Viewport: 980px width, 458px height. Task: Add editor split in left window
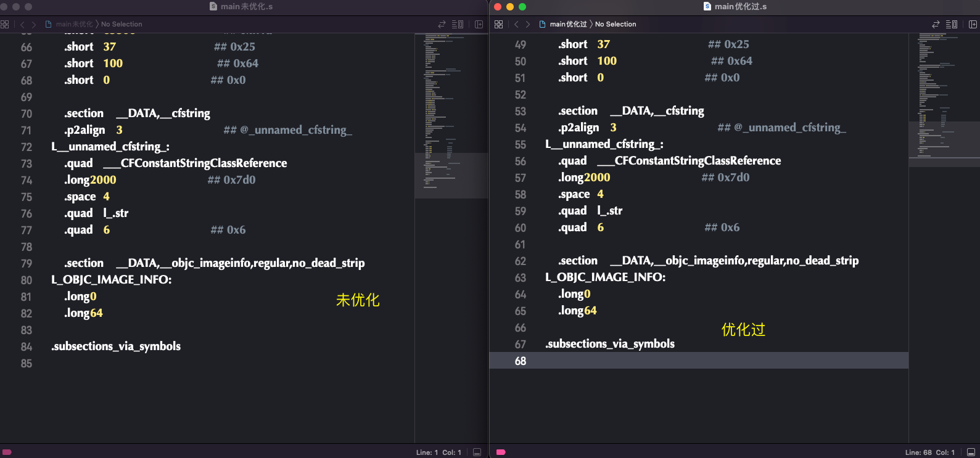click(479, 24)
